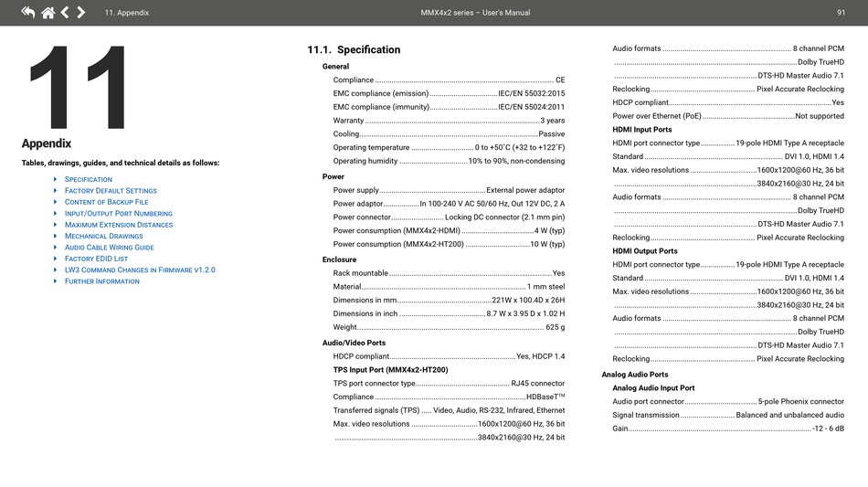Go to the Home page icon

tap(48, 13)
